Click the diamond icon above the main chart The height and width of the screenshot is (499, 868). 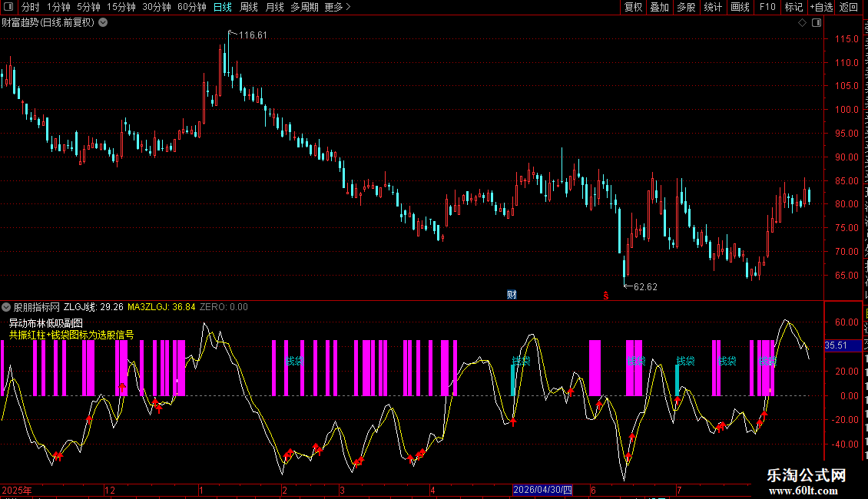click(802, 23)
